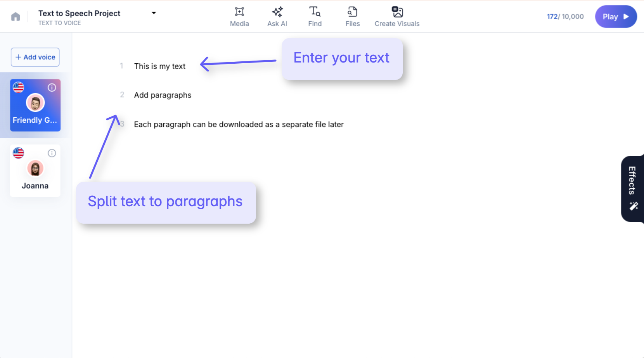
Task: Go to the home page icon
Action: [16, 17]
